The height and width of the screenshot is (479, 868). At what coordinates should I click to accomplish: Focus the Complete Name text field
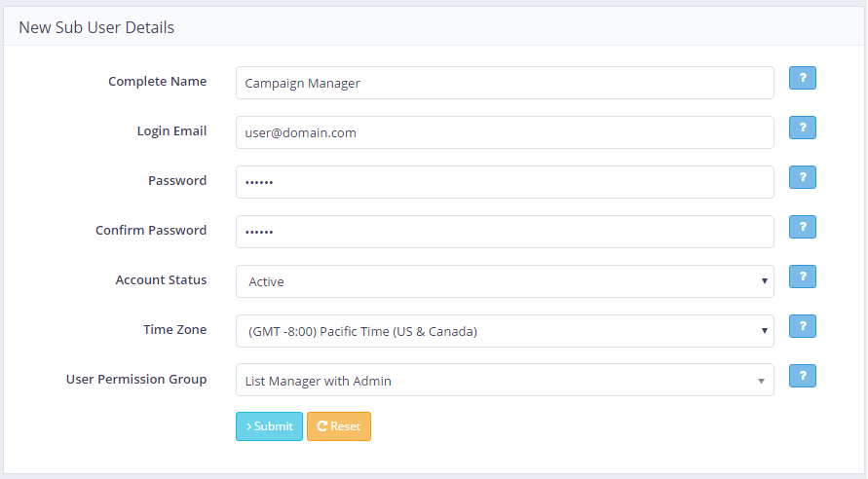pyautogui.click(x=505, y=83)
